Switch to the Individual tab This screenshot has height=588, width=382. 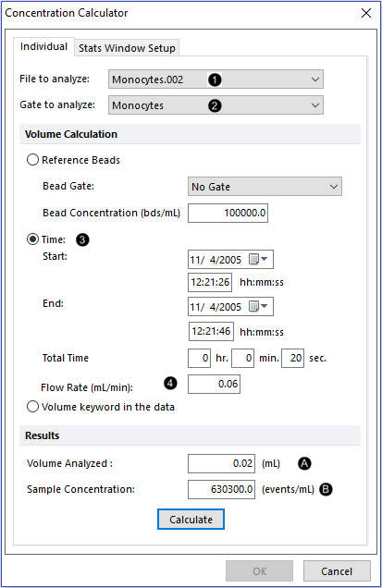click(x=43, y=46)
